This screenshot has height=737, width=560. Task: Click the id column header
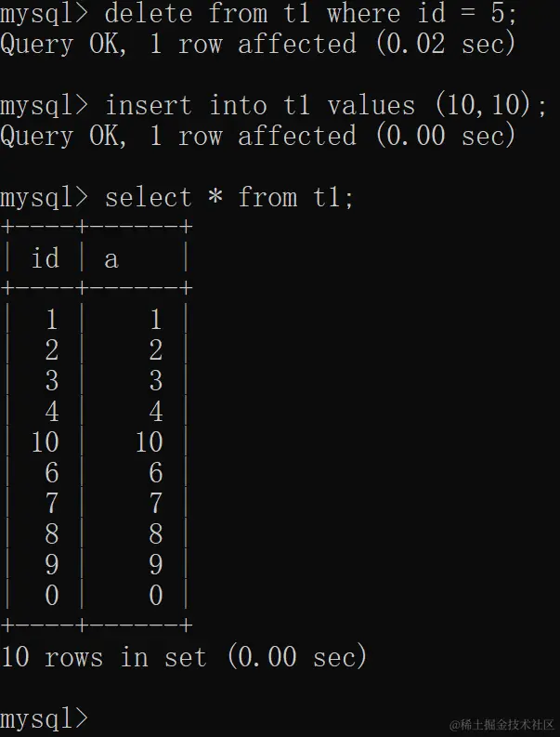point(46,258)
